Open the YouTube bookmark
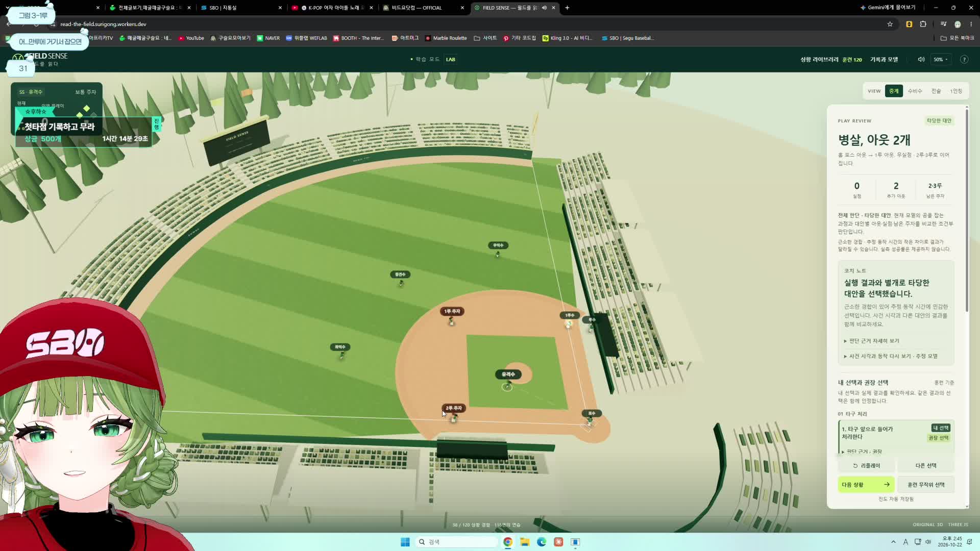 [x=191, y=38]
